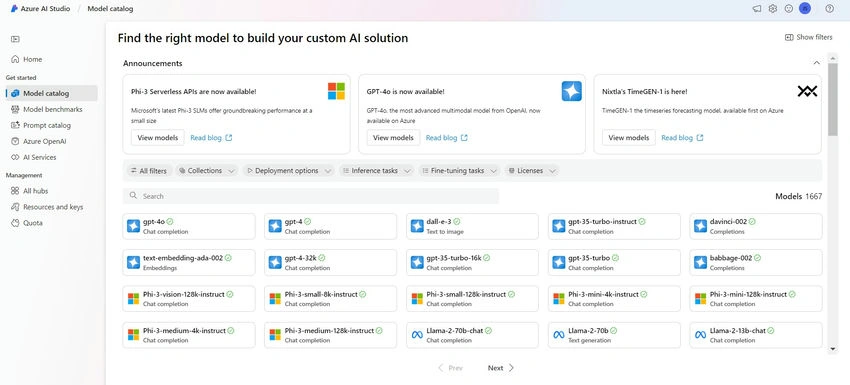Click the Microsoft logo on Phi-3 announcement
Screen dimensions: 850x385
coord(336,91)
